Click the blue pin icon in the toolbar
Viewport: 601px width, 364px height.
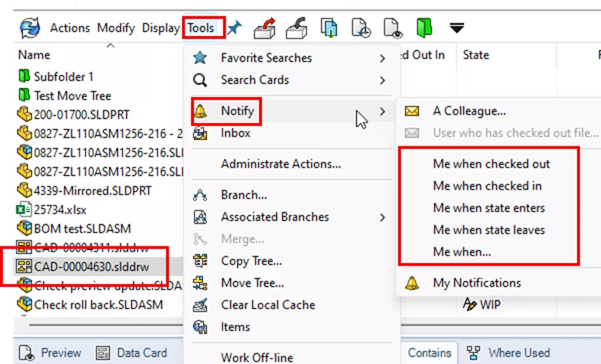pyautogui.click(x=234, y=28)
